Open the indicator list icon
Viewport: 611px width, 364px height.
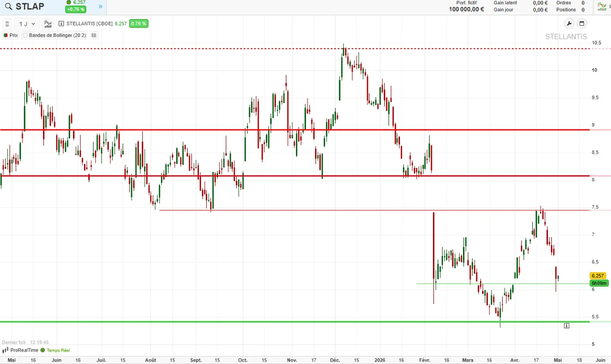(x=94, y=35)
